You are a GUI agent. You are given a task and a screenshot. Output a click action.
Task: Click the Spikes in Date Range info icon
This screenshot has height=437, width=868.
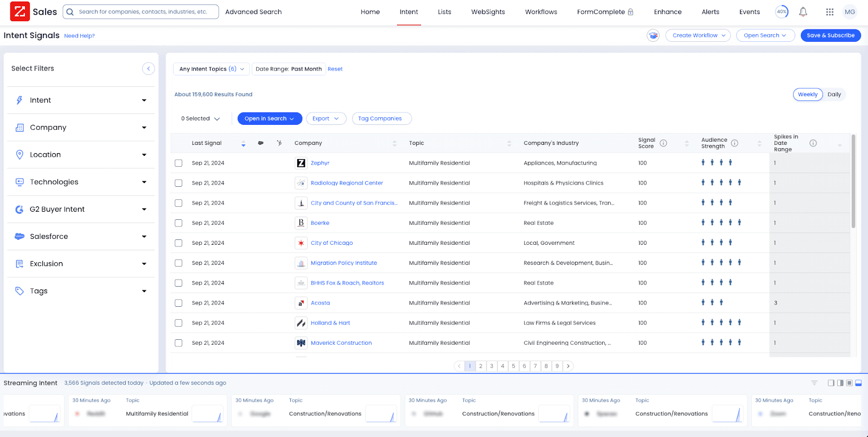813,143
